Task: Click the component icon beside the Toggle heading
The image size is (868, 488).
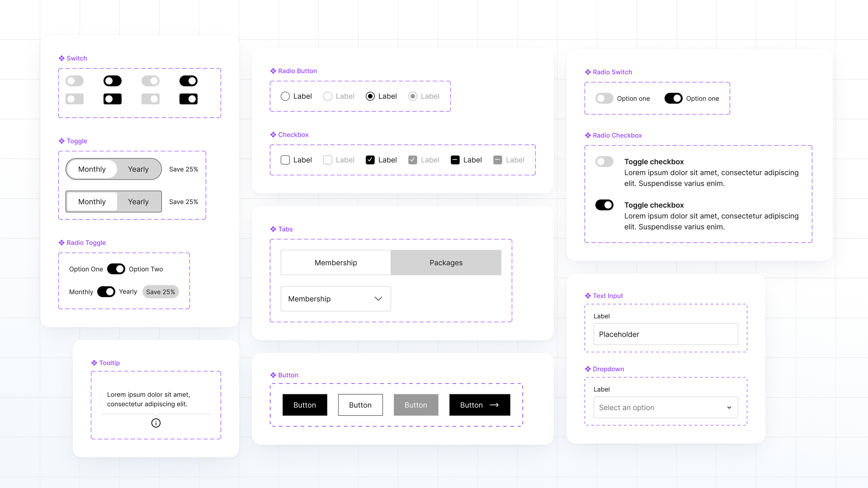Action: click(61, 141)
